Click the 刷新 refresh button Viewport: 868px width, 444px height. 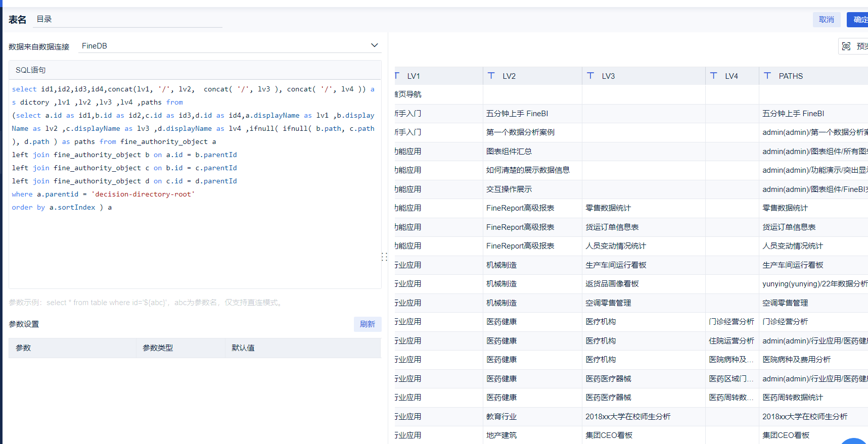point(368,324)
